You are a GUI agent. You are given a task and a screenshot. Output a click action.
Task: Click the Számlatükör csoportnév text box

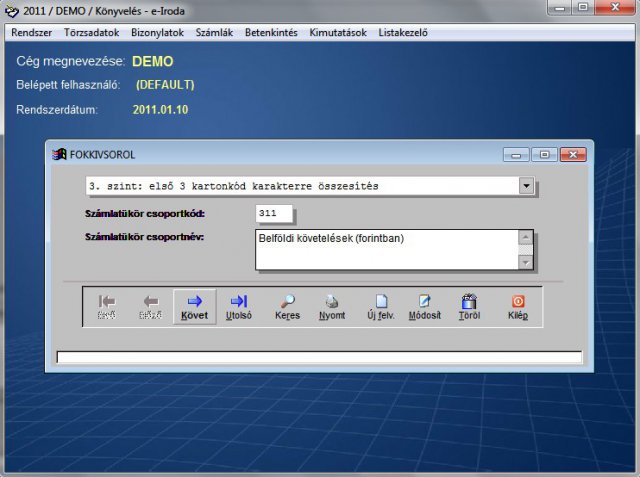click(x=385, y=250)
